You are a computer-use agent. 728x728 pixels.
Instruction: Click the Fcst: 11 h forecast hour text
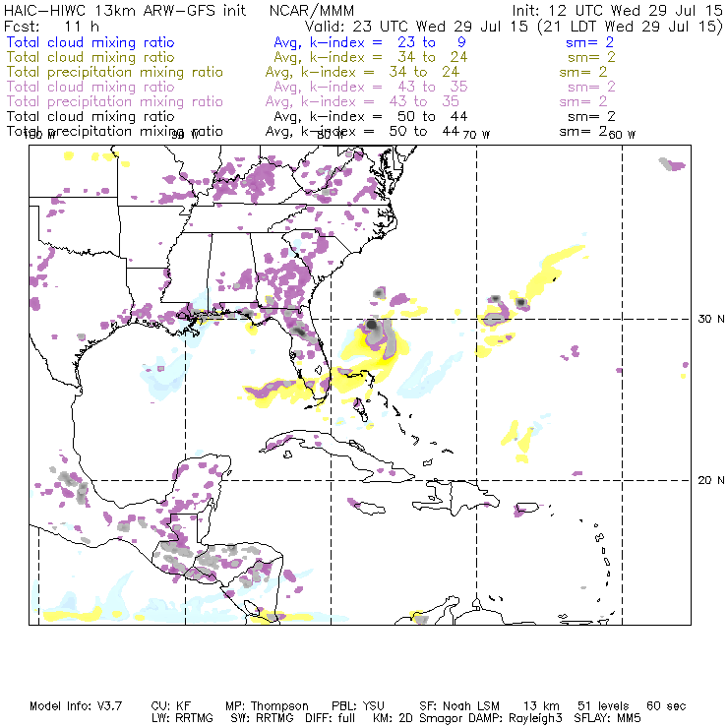coord(51,27)
